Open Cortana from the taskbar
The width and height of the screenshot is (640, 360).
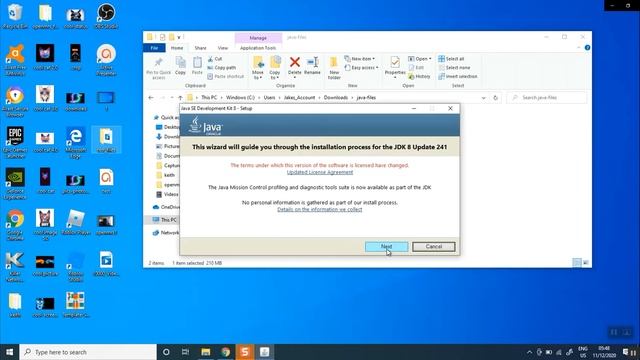tap(166, 352)
